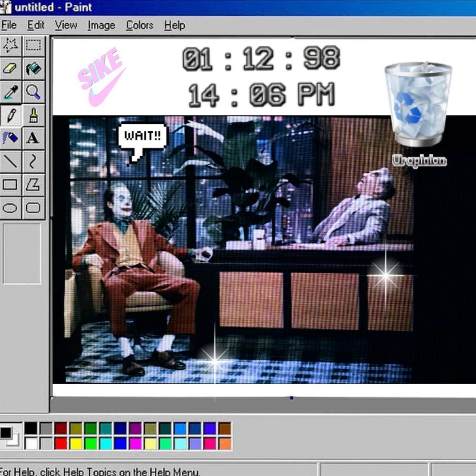
Task: Select the Free-Form Select tool
Action: [x=10, y=45]
